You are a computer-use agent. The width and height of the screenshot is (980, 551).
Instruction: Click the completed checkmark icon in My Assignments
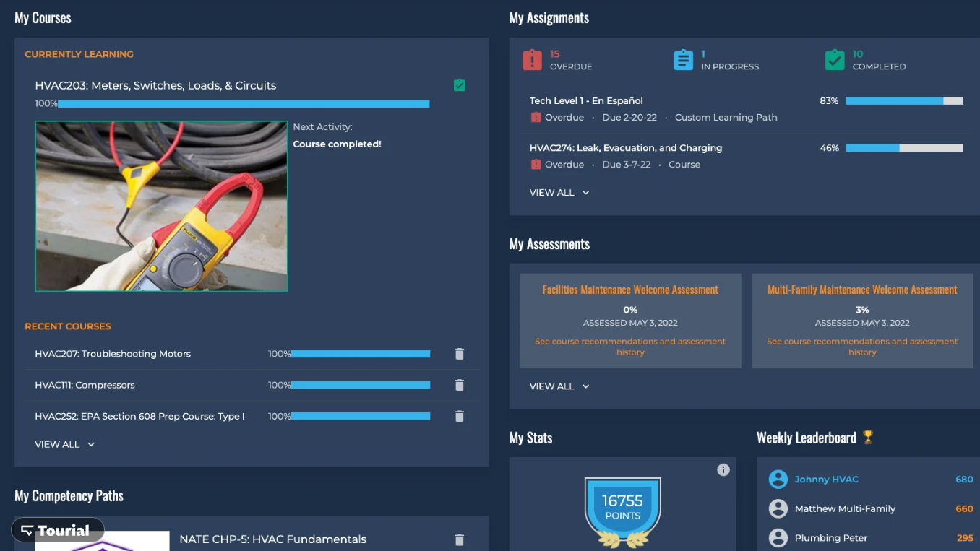coord(834,60)
